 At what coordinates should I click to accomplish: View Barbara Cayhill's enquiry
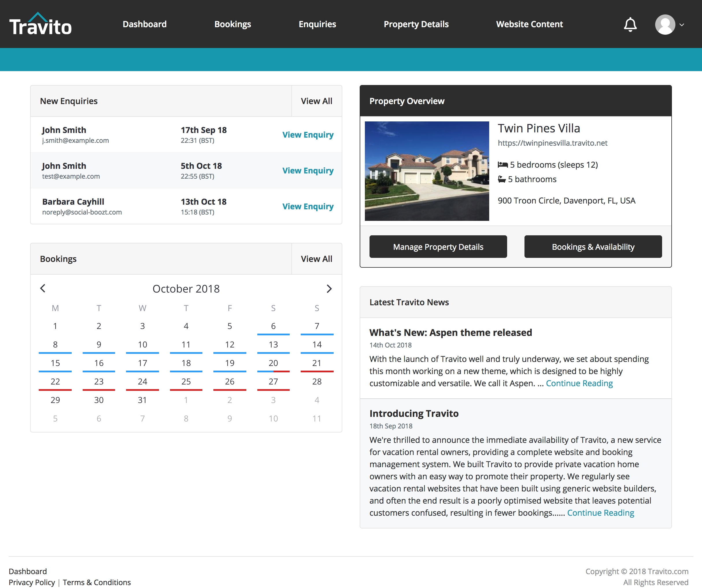[308, 206]
